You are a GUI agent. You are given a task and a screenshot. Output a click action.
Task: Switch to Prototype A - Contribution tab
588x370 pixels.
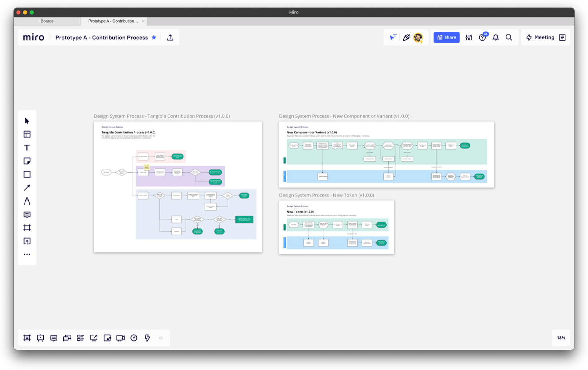113,21
